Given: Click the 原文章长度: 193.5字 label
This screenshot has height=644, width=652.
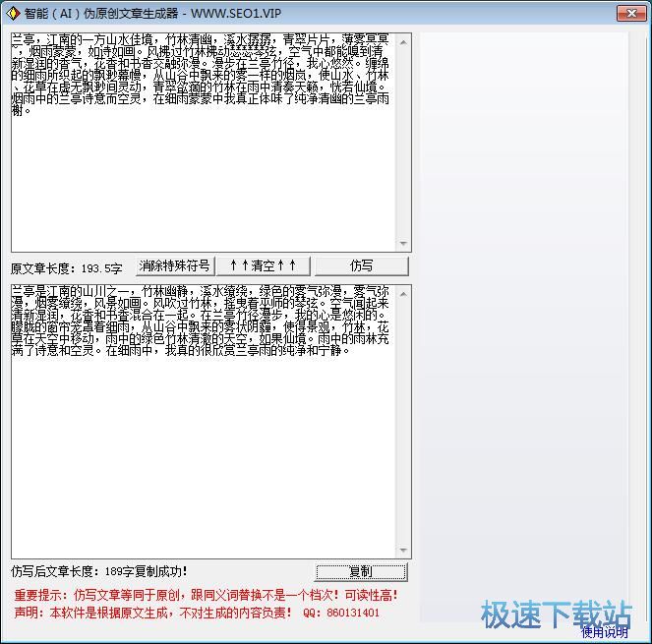Looking at the screenshot, I should [x=67, y=268].
